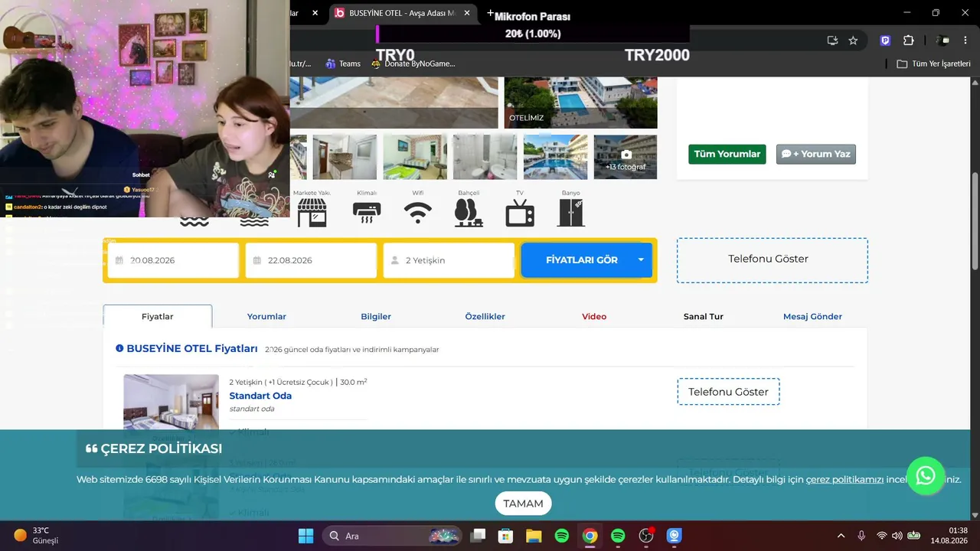Open the Donate ByNoGame bookmark

[x=413, y=64]
